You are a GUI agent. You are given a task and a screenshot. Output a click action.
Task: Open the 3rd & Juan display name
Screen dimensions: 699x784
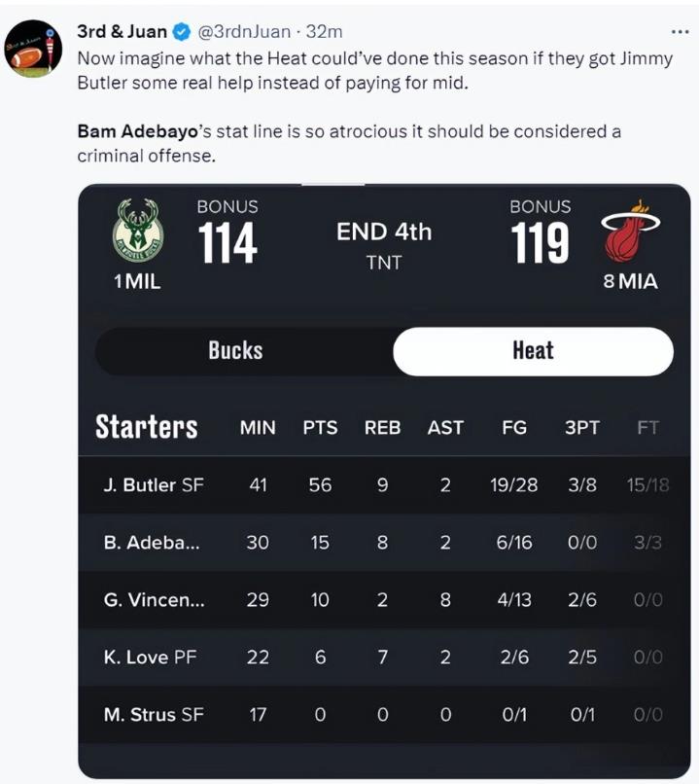click(122, 31)
